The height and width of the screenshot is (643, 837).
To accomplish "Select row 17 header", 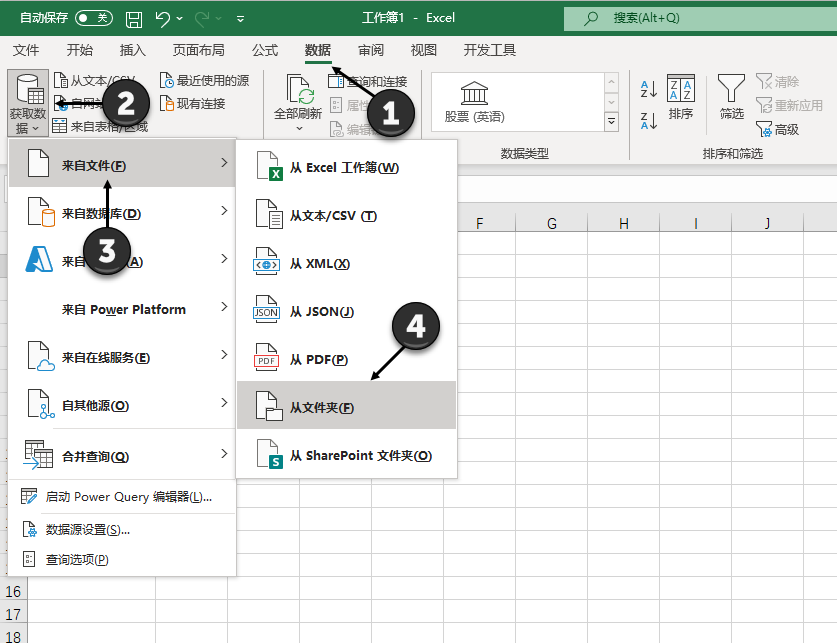I will pos(13,614).
